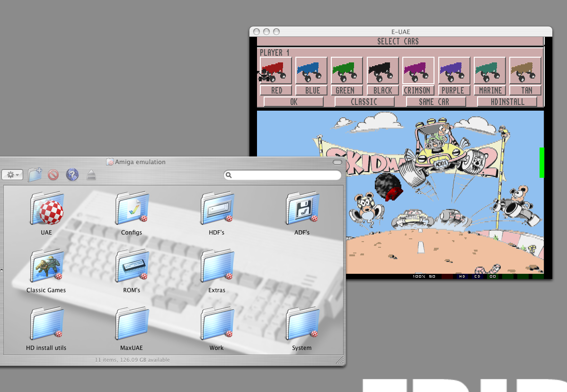
Task: Select the purple car image
Action: [x=454, y=71]
